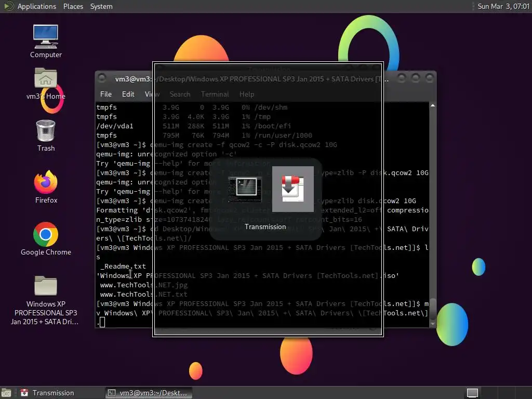Click the terminal scrollbar thumb
The height and width of the screenshot is (399, 532).
(433, 309)
